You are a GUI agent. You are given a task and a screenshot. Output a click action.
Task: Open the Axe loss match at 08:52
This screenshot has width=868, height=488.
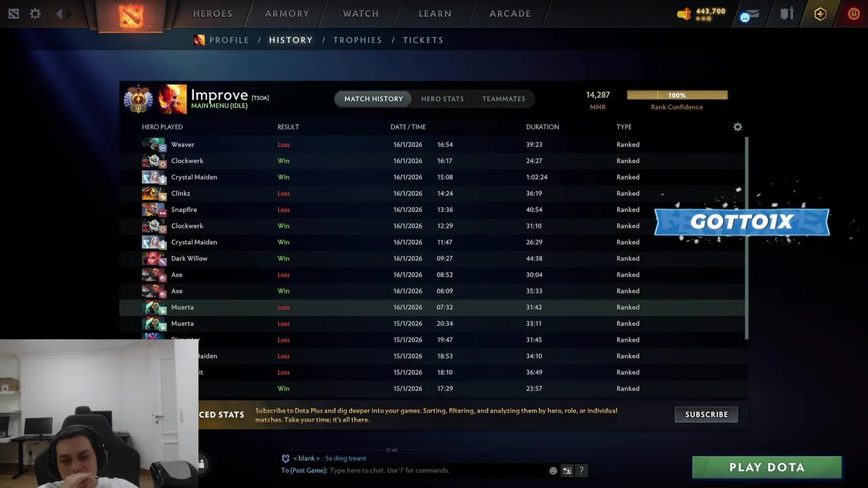click(433, 274)
